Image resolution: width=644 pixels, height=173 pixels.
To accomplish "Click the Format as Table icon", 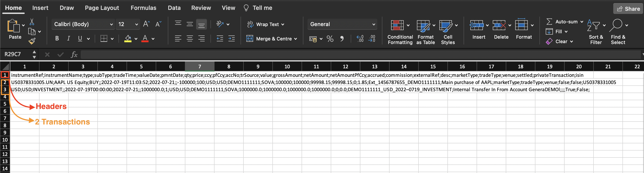I will click(423, 26).
